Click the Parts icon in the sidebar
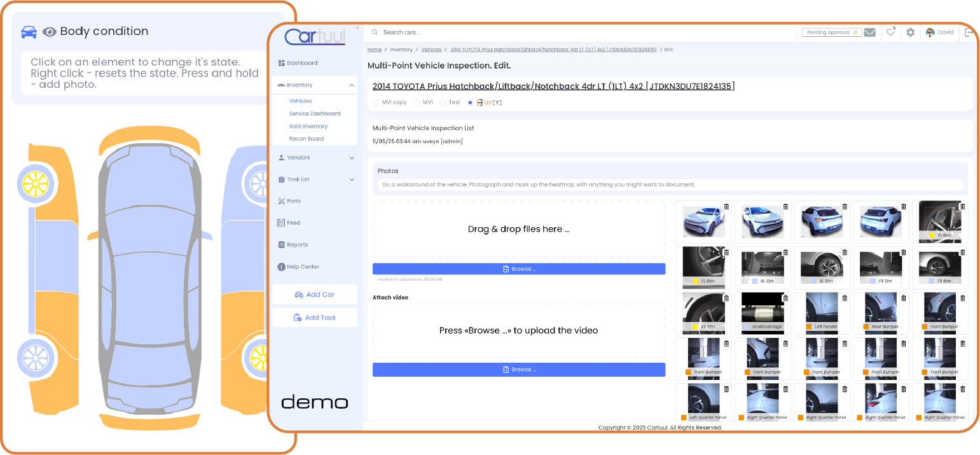The height and width of the screenshot is (455, 980). pyautogui.click(x=281, y=201)
